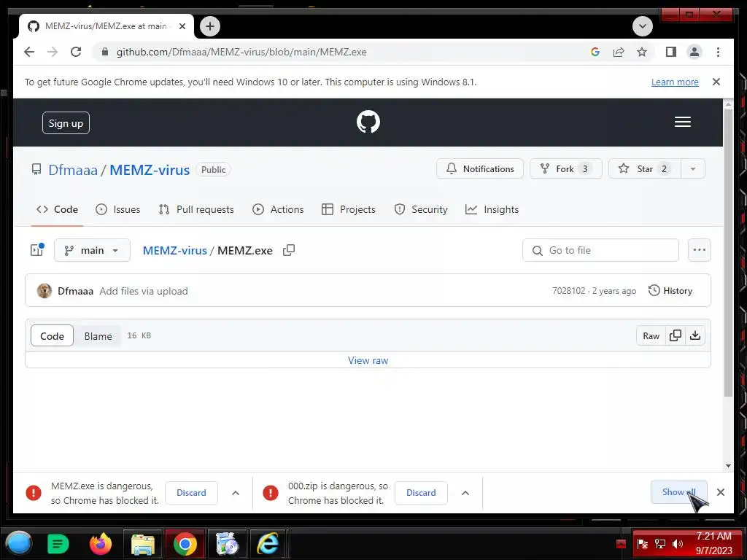The height and width of the screenshot is (560, 747).
Task: Copy raw file contents
Action: coord(675,335)
